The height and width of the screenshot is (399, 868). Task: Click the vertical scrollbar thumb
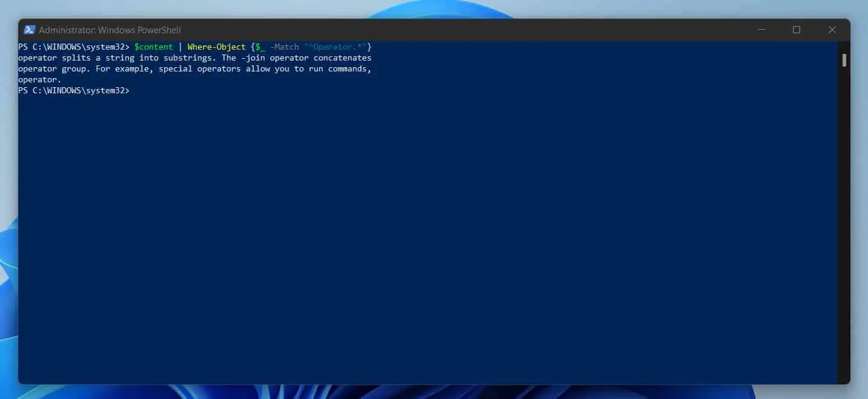[x=844, y=60]
